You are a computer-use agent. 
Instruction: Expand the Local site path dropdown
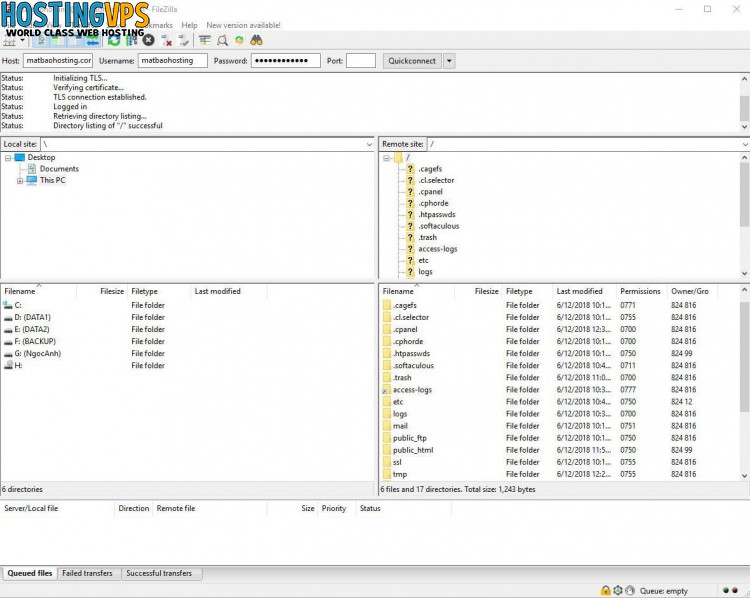pos(369,144)
